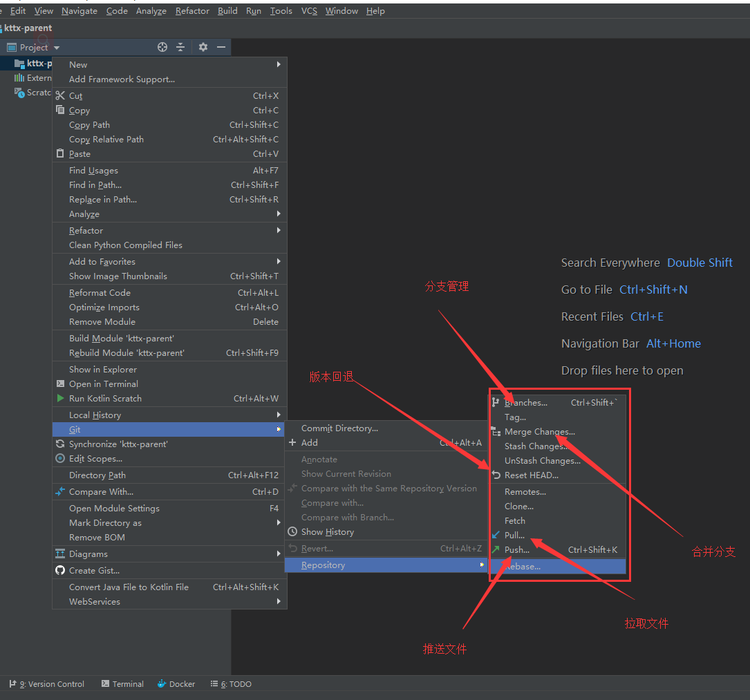Hide the Project panel with minus icon
This screenshot has width=750, height=700.
coord(221,47)
